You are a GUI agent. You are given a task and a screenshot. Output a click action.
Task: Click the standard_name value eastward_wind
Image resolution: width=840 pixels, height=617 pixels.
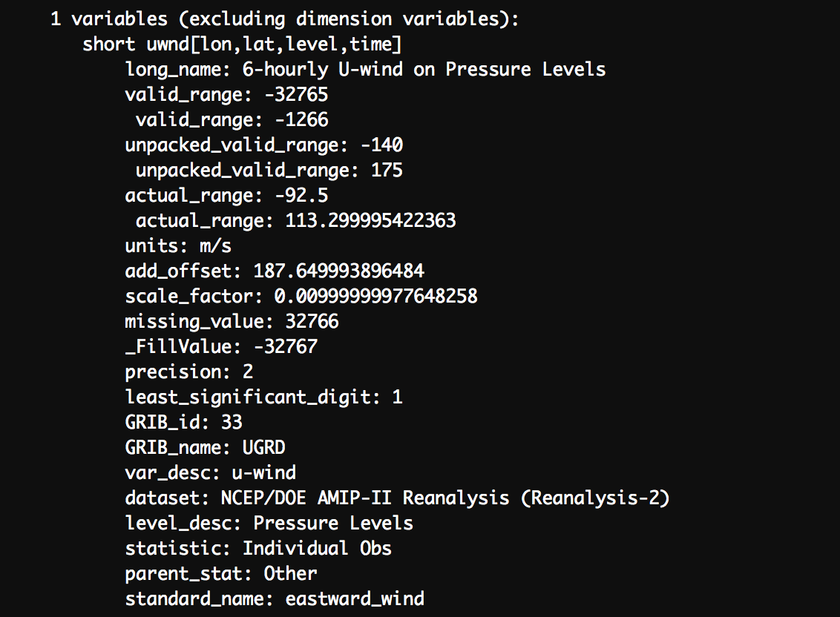tap(355, 599)
